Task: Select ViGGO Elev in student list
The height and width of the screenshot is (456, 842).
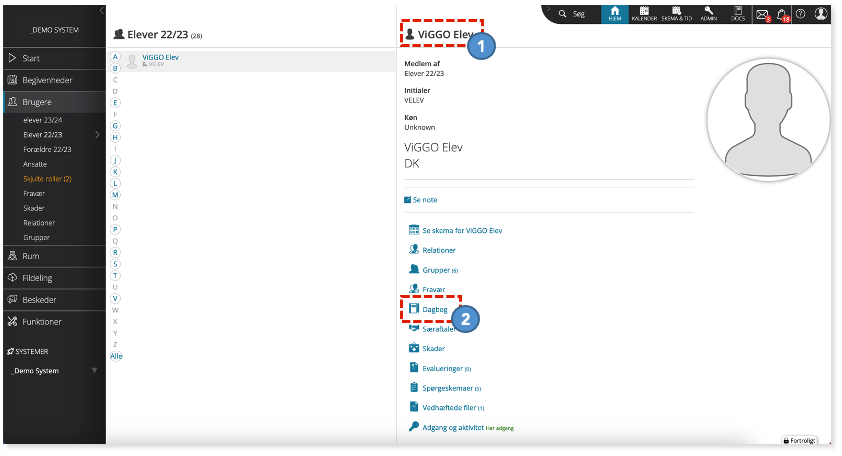Action: tap(161, 57)
